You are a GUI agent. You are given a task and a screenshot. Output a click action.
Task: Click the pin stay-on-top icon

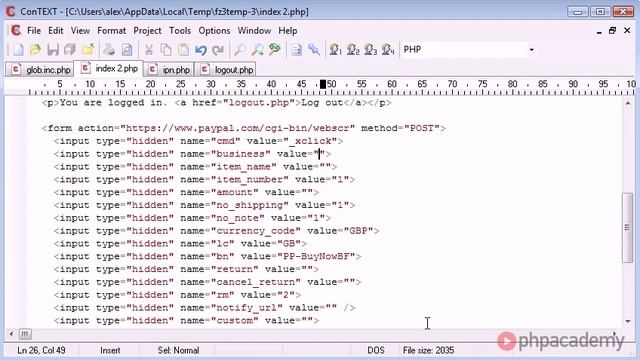(314, 50)
